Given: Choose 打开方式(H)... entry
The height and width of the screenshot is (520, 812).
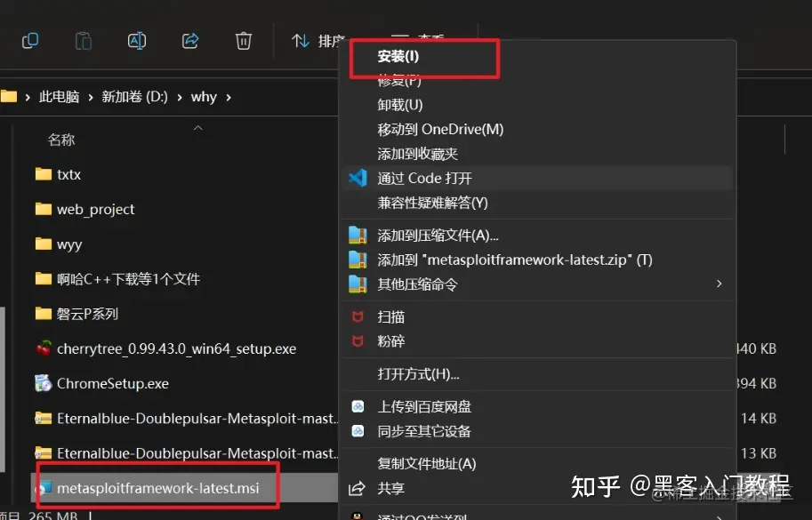Looking at the screenshot, I should click(418, 374).
